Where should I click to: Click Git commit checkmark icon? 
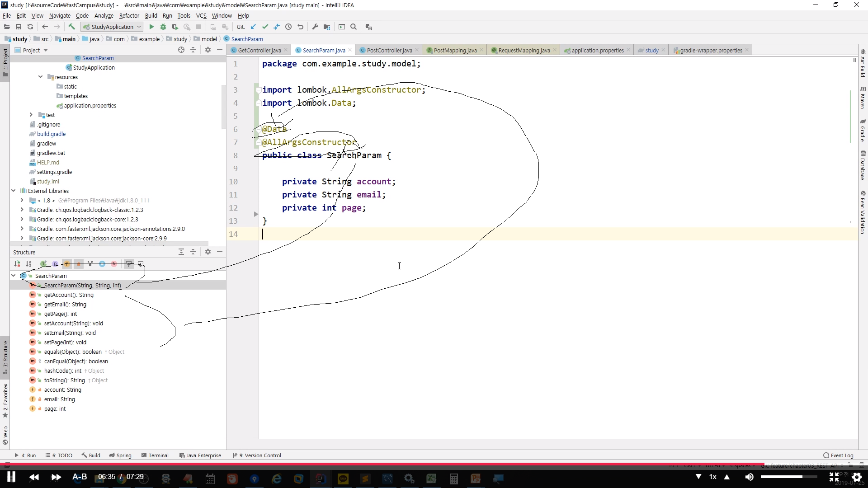coord(265,27)
